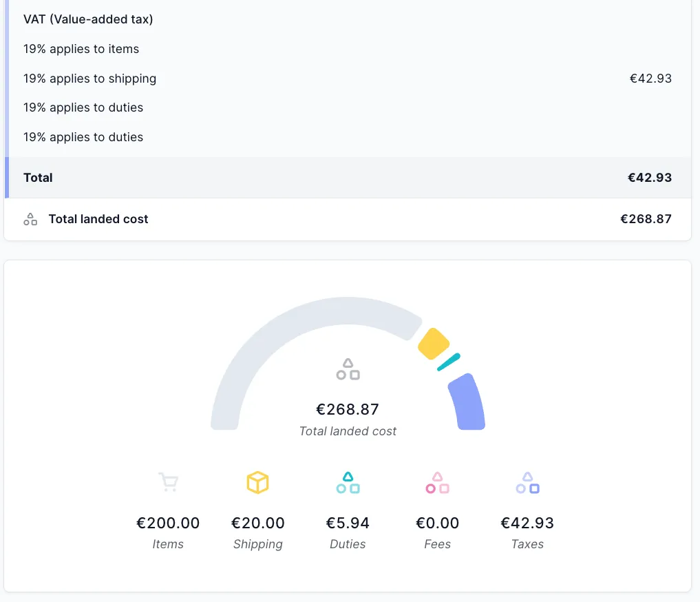Collapse the Total row breakdown
This screenshot has width=700, height=602.
(x=38, y=178)
